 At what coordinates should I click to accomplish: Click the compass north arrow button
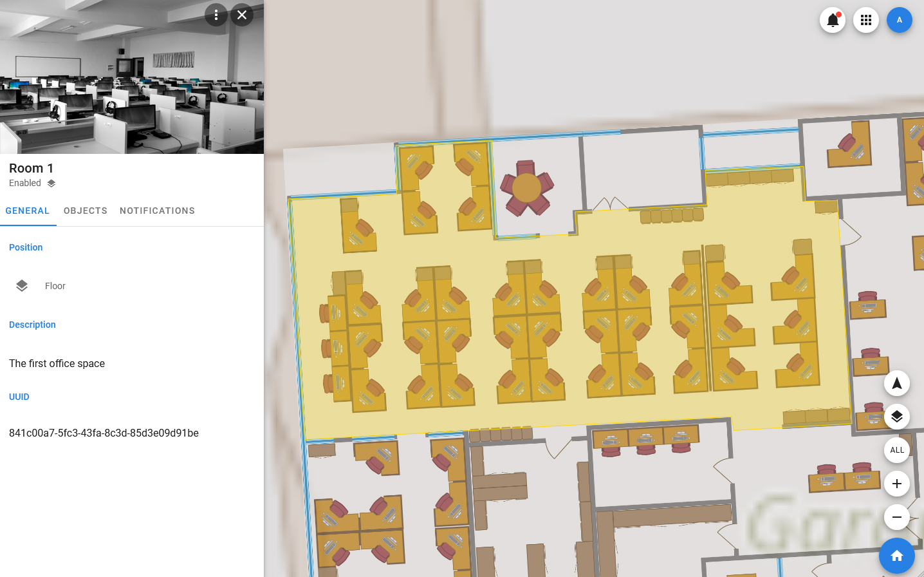896,383
